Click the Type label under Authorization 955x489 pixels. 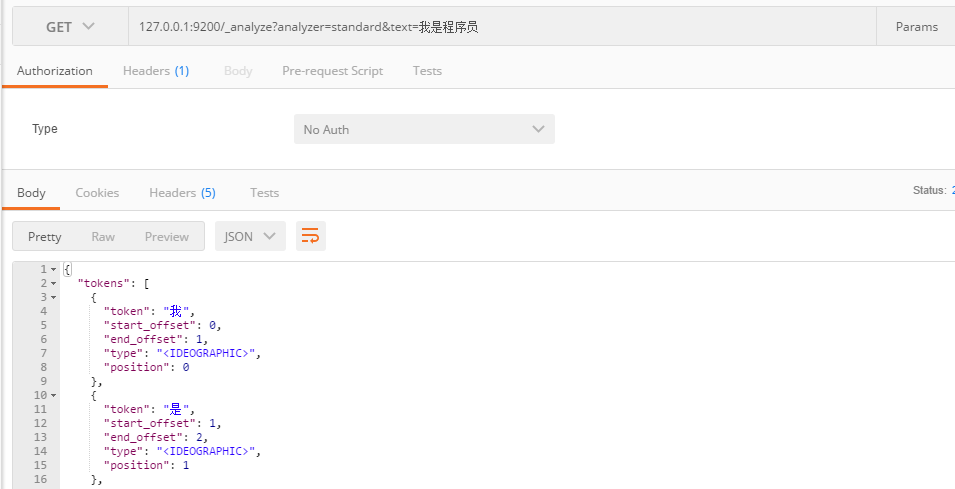(44, 128)
